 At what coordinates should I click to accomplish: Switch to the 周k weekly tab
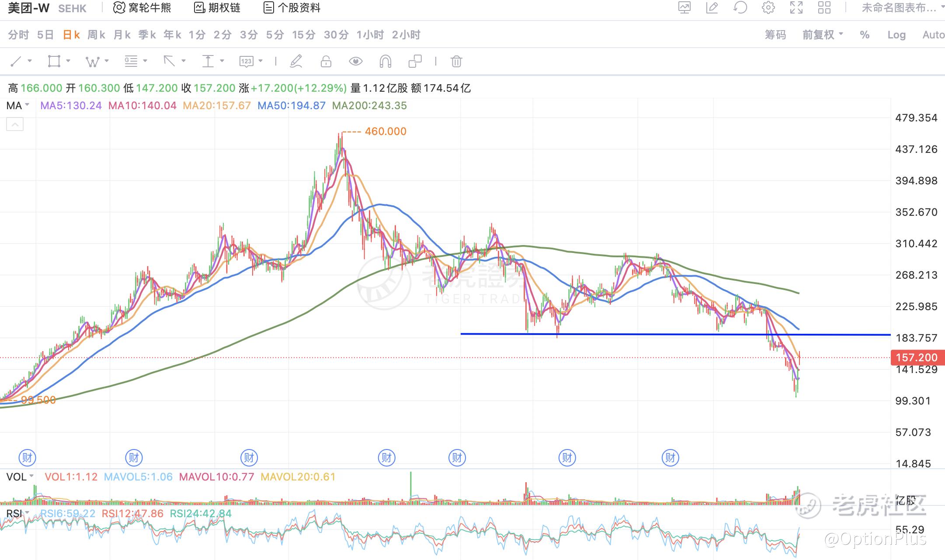(x=97, y=35)
